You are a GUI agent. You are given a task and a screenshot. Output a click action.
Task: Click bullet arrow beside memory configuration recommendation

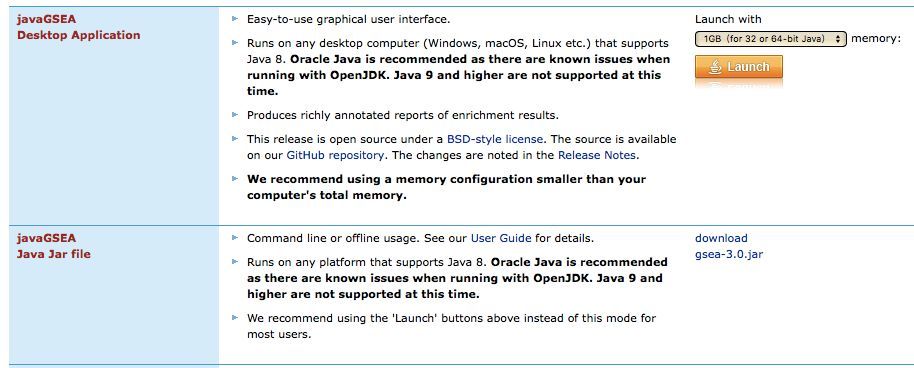(235, 178)
